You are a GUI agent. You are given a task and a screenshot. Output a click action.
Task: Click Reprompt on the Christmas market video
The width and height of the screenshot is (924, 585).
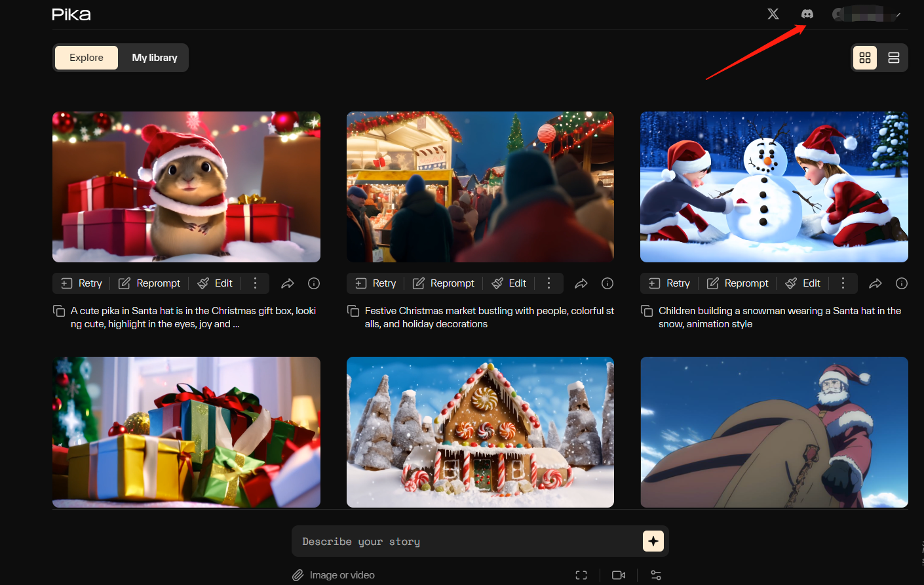[443, 283]
